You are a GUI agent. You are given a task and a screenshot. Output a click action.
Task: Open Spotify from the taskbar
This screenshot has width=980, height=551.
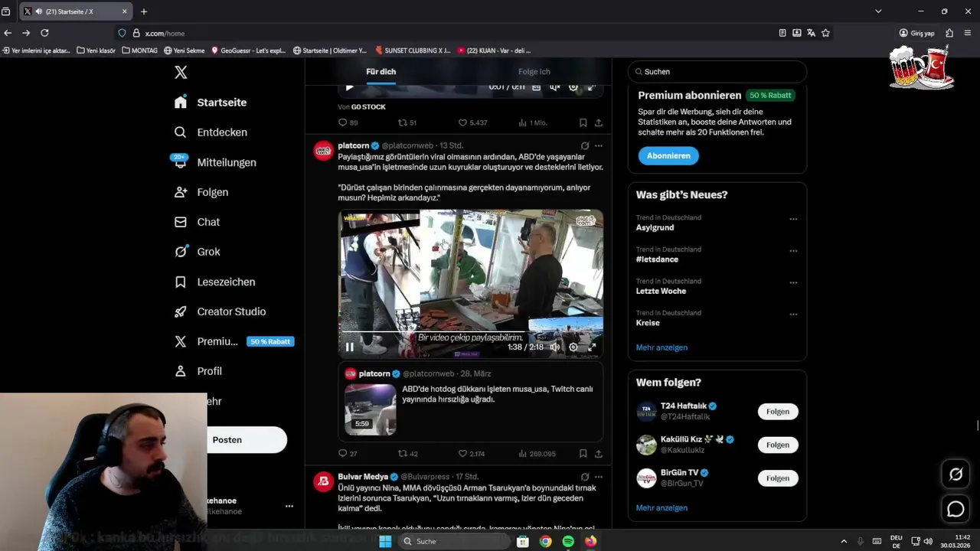click(568, 541)
